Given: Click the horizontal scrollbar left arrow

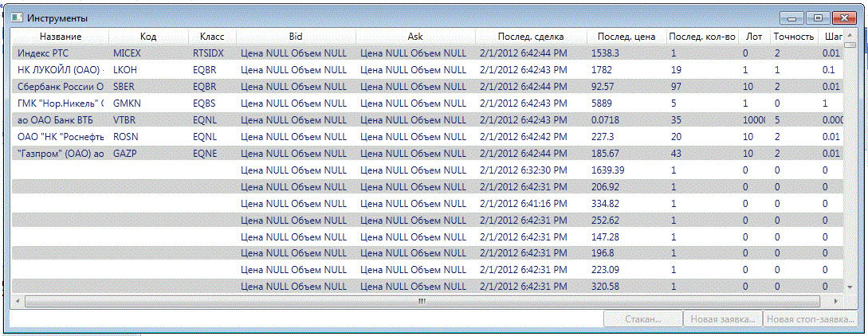Looking at the screenshot, I should [x=19, y=301].
